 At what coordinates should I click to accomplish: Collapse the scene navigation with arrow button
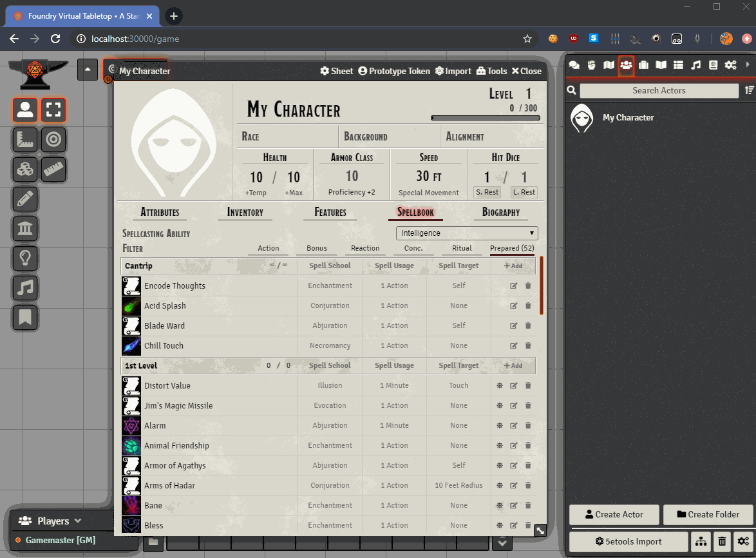(88, 70)
